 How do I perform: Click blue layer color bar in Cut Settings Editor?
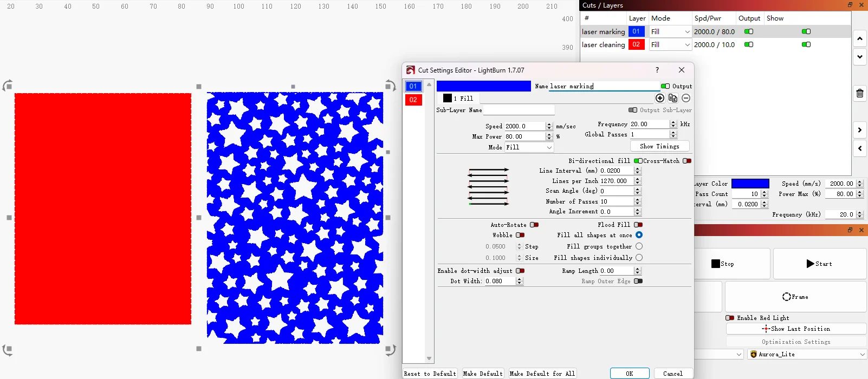[x=484, y=86]
